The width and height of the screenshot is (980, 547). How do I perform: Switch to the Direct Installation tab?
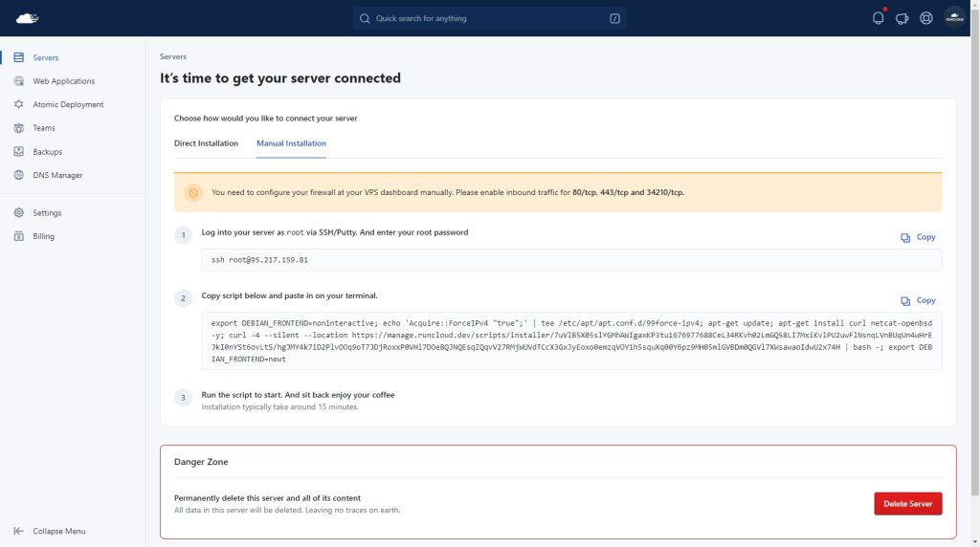(206, 143)
